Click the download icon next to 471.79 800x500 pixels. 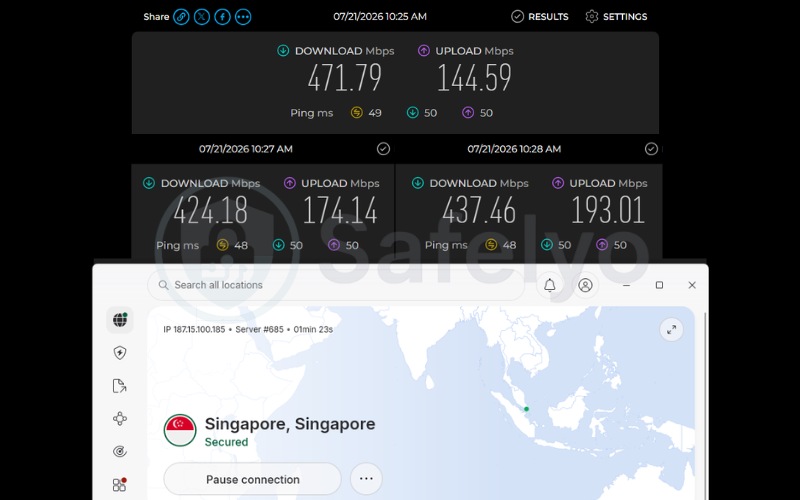(283, 51)
